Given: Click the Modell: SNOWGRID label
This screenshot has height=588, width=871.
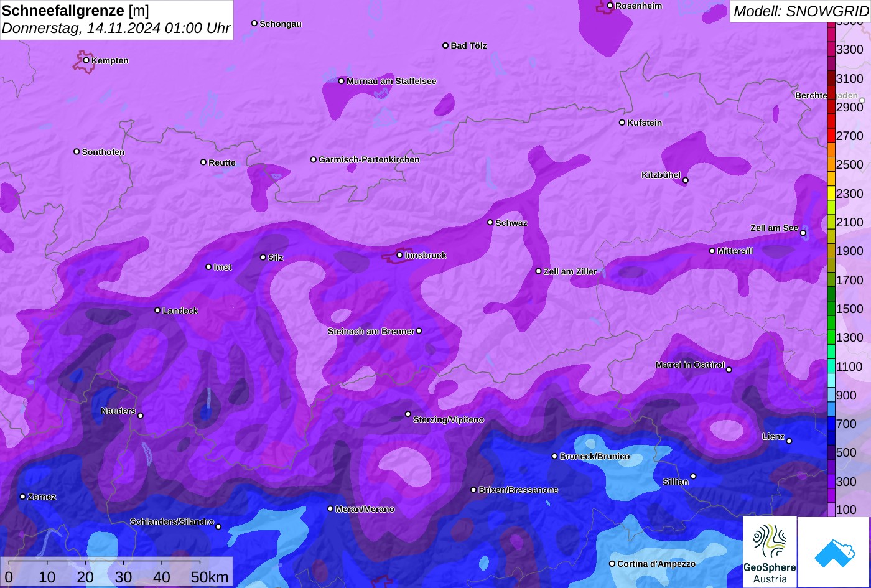Looking at the screenshot, I should [801, 11].
